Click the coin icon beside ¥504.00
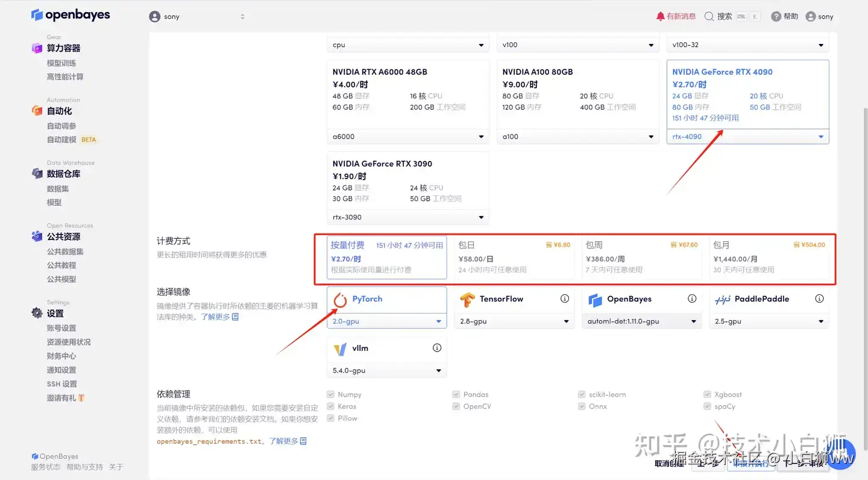 click(797, 245)
